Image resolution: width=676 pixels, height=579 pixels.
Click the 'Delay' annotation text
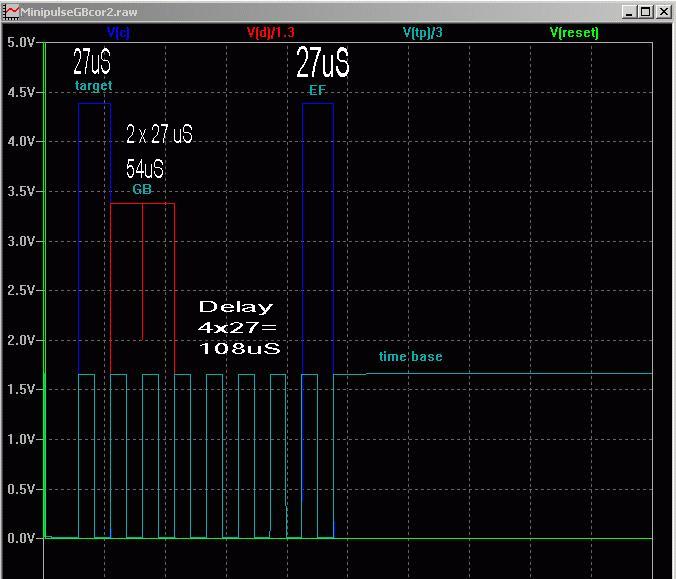[x=236, y=307]
